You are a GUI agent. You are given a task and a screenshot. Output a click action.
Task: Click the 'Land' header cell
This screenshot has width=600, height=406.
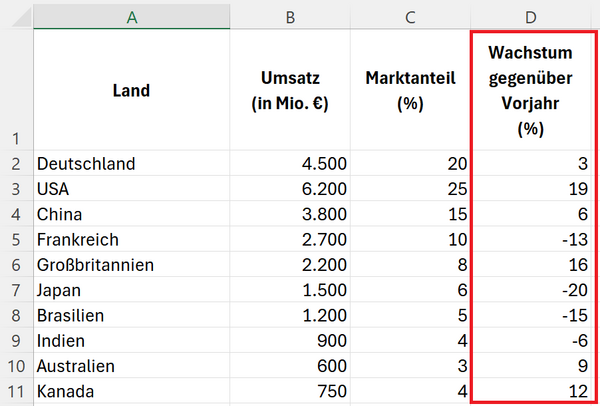point(131,91)
